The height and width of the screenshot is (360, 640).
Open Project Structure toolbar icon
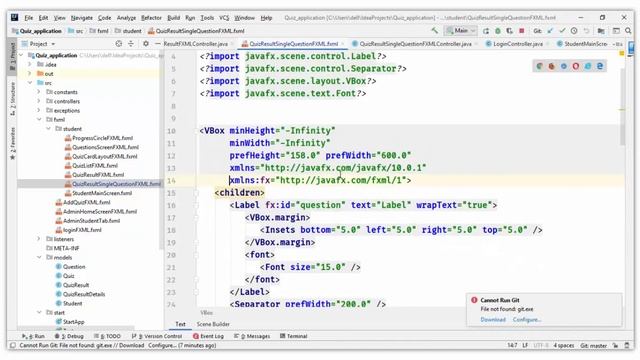tap(601, 31)
